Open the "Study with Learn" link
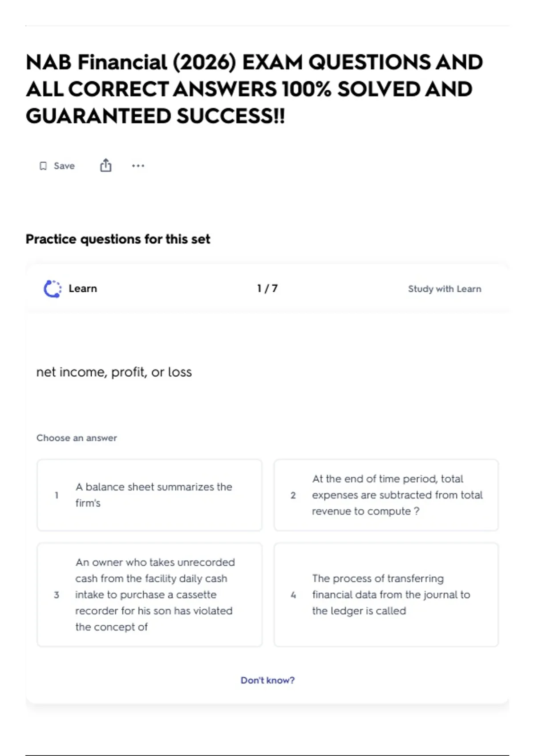 coord(445,289)
